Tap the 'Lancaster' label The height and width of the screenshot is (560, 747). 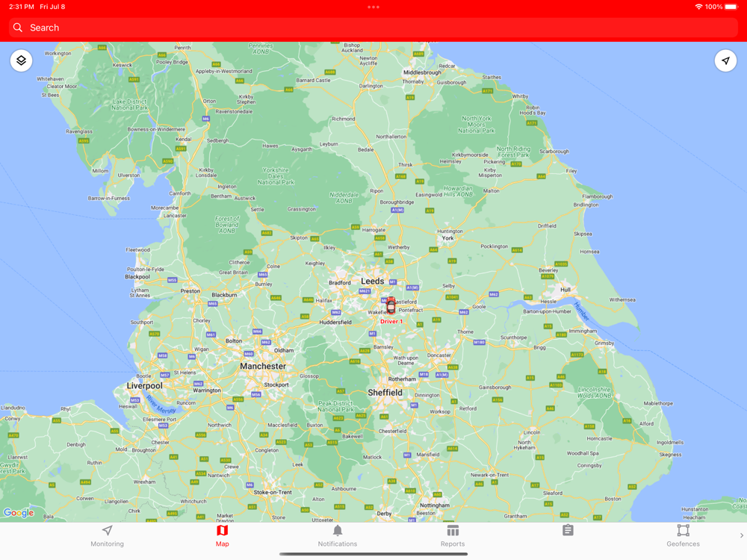(175, 216)
